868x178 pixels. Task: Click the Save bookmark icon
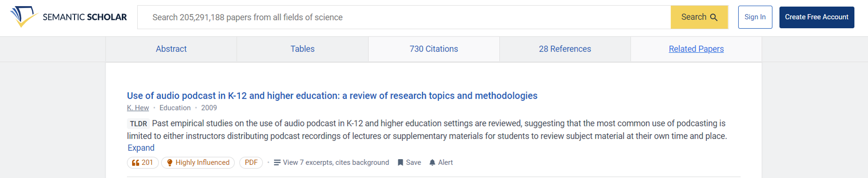[x=400, y=163]
